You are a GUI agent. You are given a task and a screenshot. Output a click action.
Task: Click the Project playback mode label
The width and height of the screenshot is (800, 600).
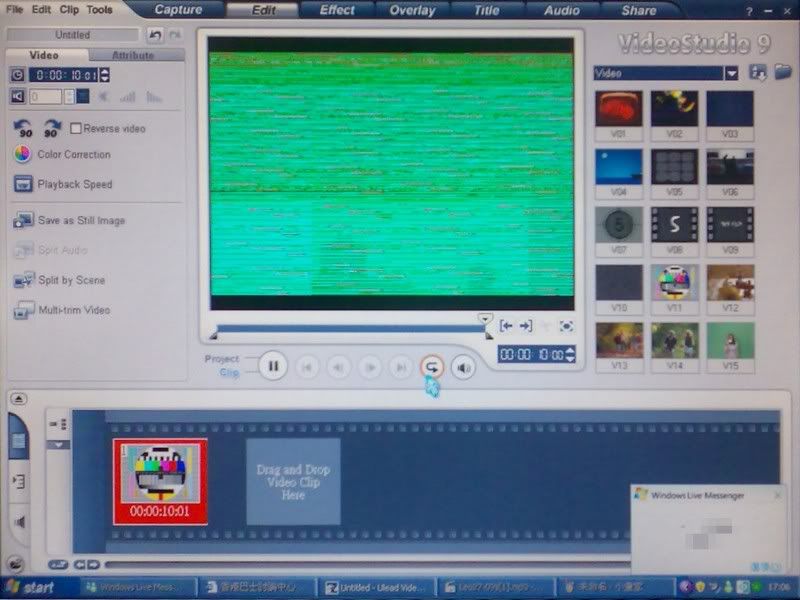click(x=221, y=358)
